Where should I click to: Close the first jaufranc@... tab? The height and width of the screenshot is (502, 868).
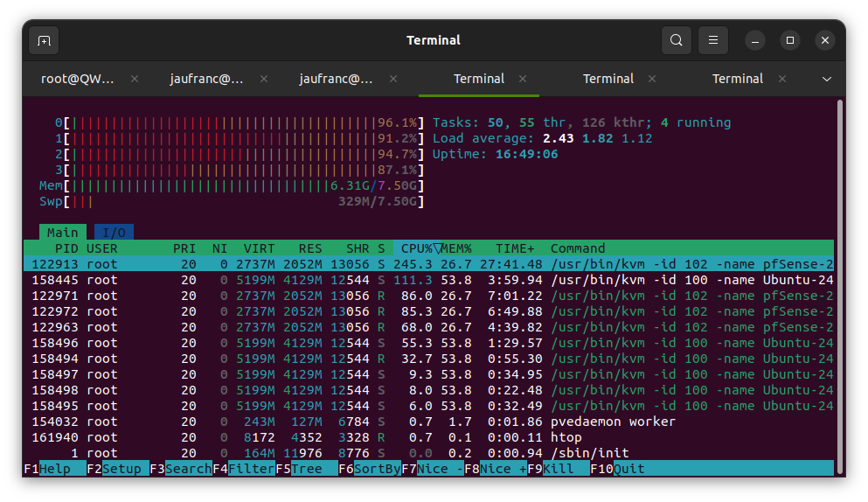(x=264, y=80)
